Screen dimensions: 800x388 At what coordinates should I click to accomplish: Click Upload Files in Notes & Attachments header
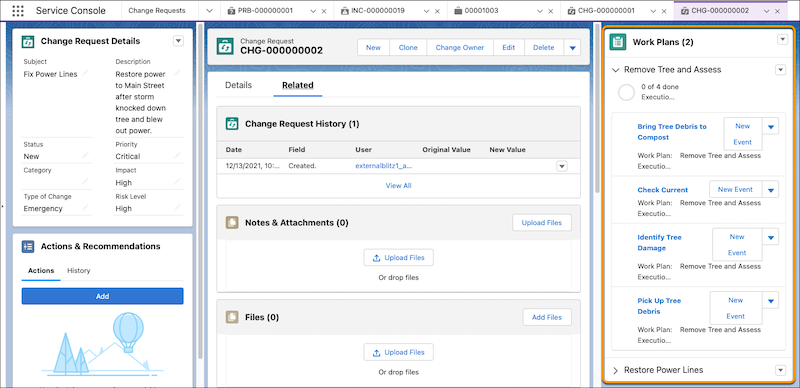coord(542,223)
